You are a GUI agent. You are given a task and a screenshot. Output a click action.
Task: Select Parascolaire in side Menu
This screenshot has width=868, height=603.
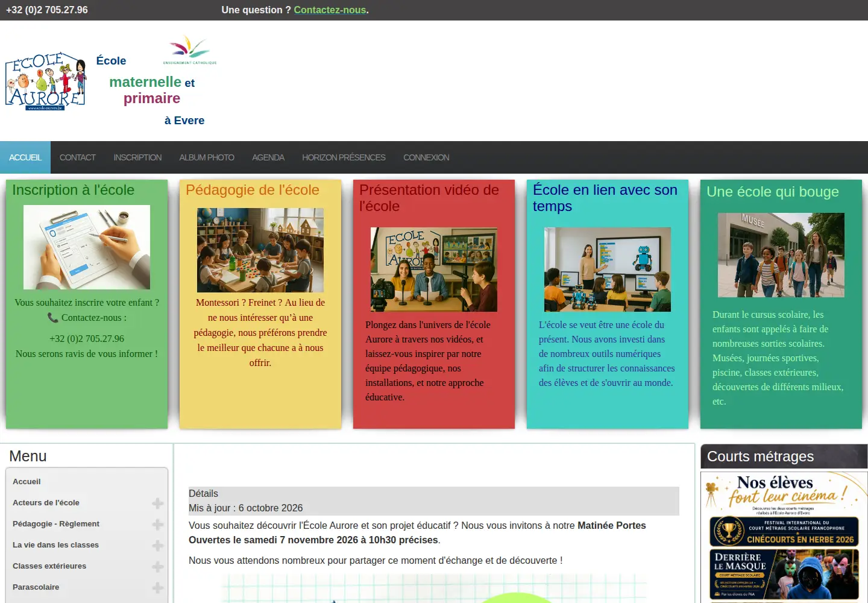pos(36,587)
